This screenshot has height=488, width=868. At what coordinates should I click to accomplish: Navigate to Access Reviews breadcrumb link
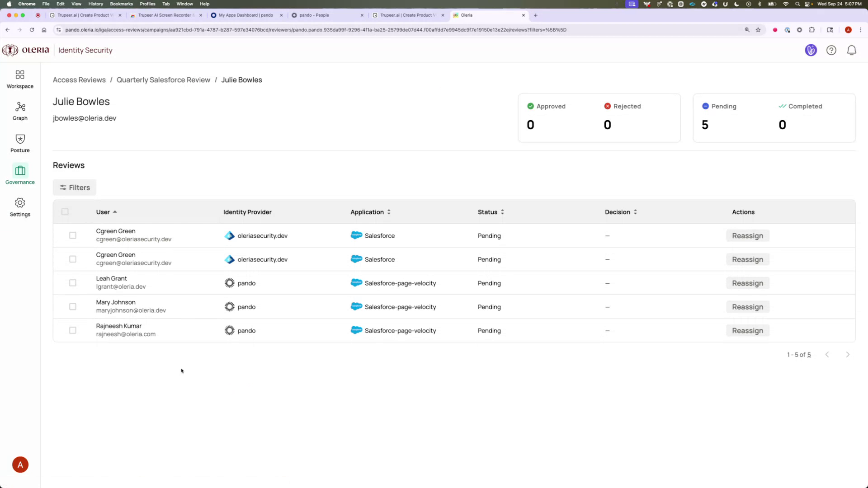pos(79,80)
